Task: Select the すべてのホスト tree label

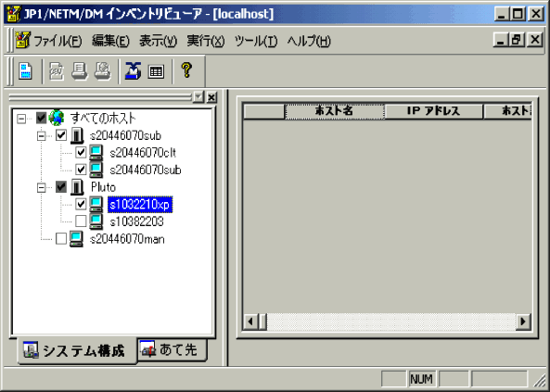Action: [x=103, y=118]
